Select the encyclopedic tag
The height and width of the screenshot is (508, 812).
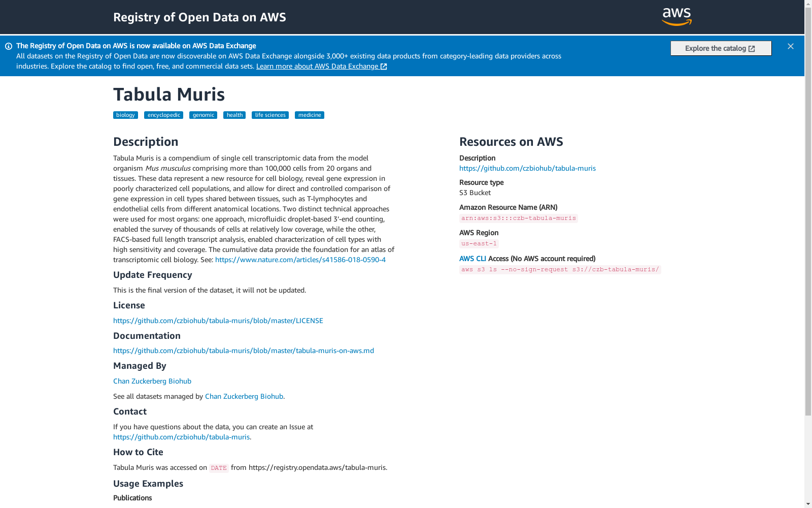(x=163, y=115)
